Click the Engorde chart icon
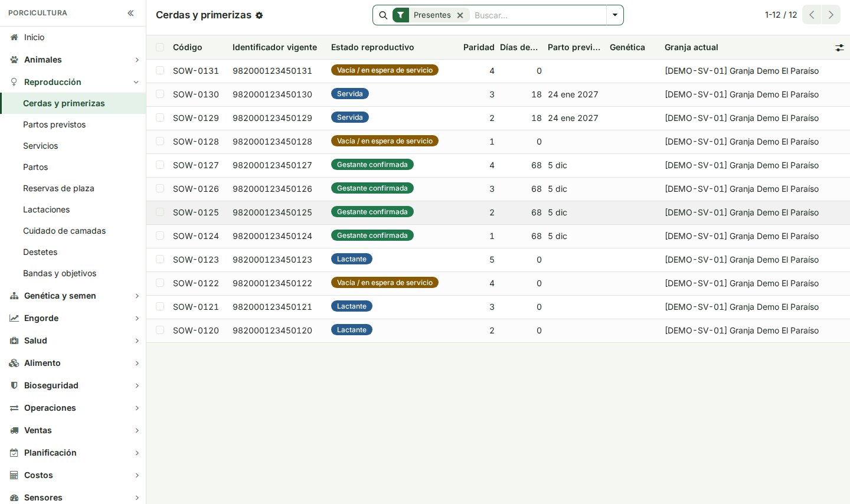 (14, 318)
